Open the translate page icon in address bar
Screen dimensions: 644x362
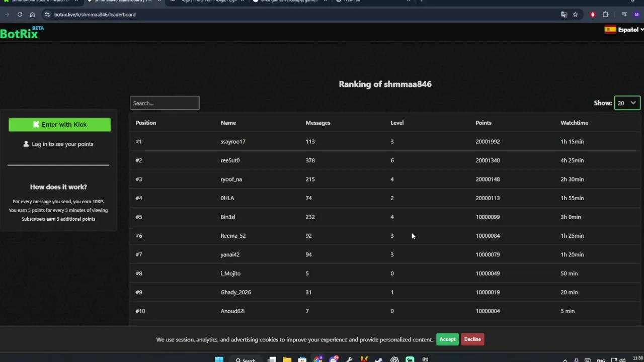[x=564, y=15]
